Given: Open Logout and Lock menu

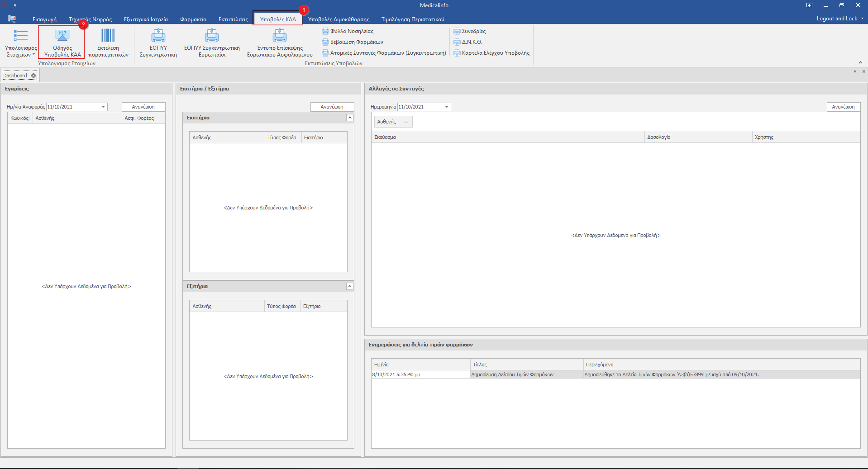Looking at the screenshot, I should pos(839,19).
